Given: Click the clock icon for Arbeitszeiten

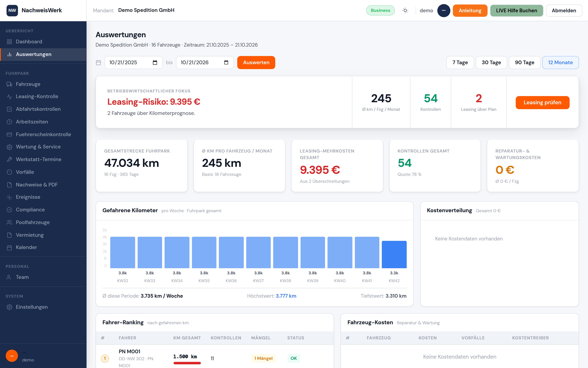Looking at the screenshot, I should [9, 122].
